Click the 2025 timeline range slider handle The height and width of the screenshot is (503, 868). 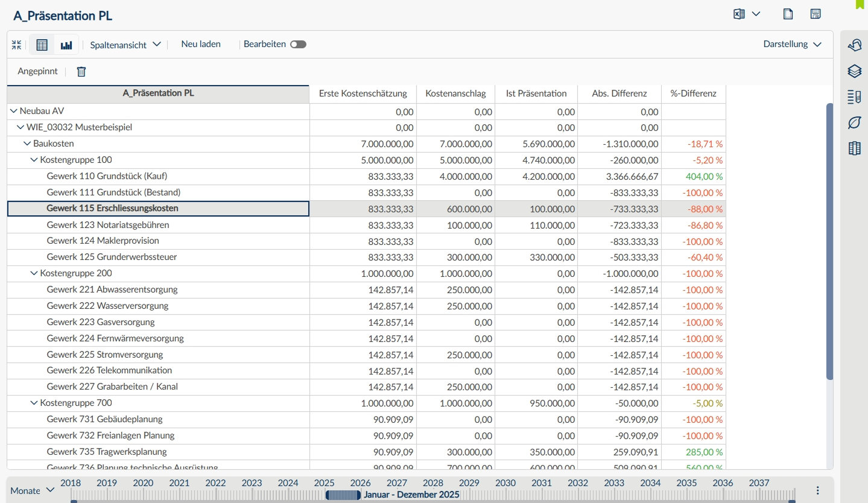(x=343, y=495)
